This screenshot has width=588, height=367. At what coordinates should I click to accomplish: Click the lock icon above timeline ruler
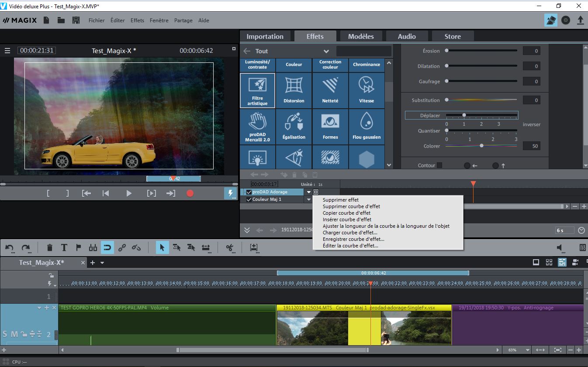click(51, 275)
